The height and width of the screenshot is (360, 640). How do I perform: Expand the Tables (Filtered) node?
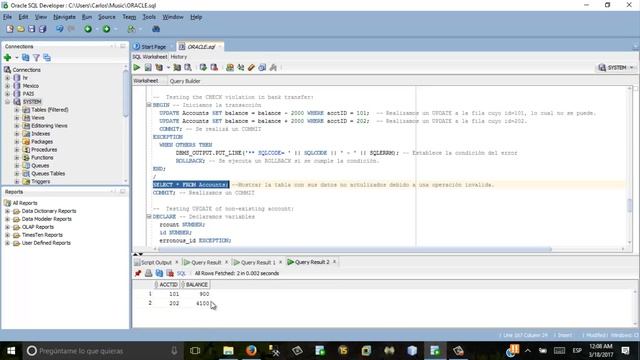point(17,110)
